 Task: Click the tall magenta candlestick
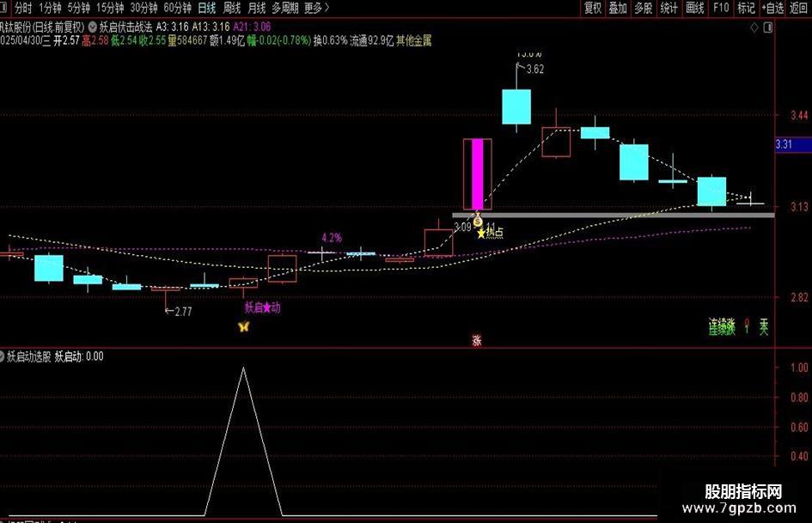478,174
